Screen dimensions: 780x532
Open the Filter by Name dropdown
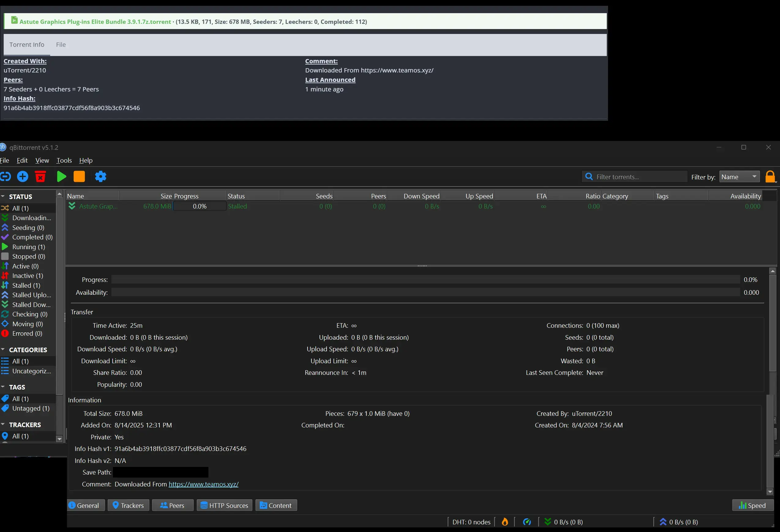tap(739, 177)
